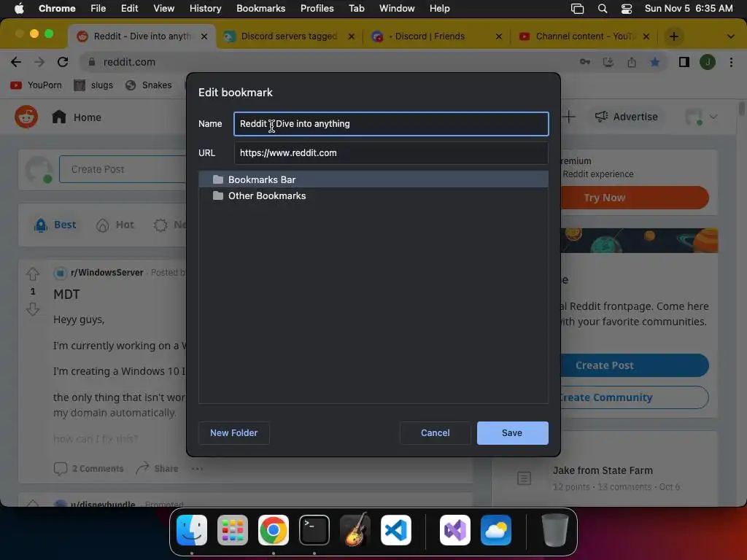Screen dimensions: 747x560
Task: Open Spotlight search in menu bar
Action: [x=602, y=9]
